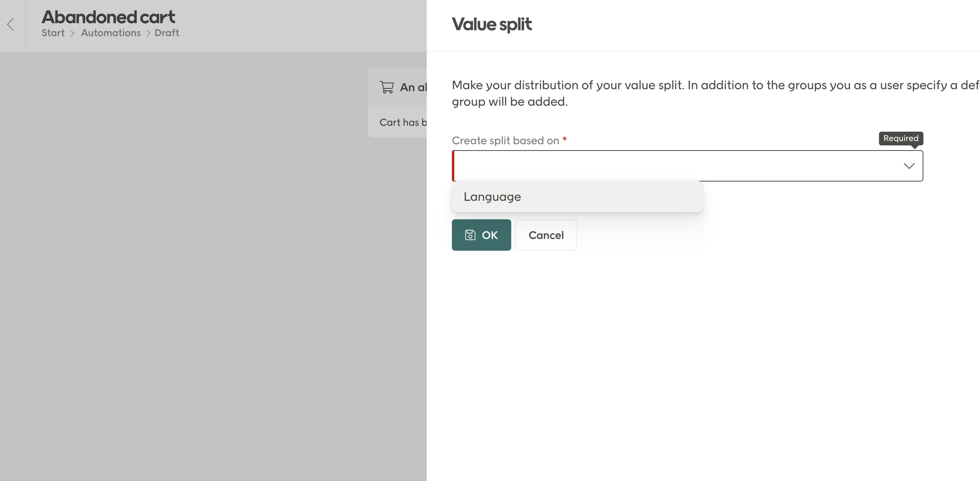Click the Required tooltip badge
This screenshot has height=481, width=980.
pyautogui.click(x=901, y=138)
